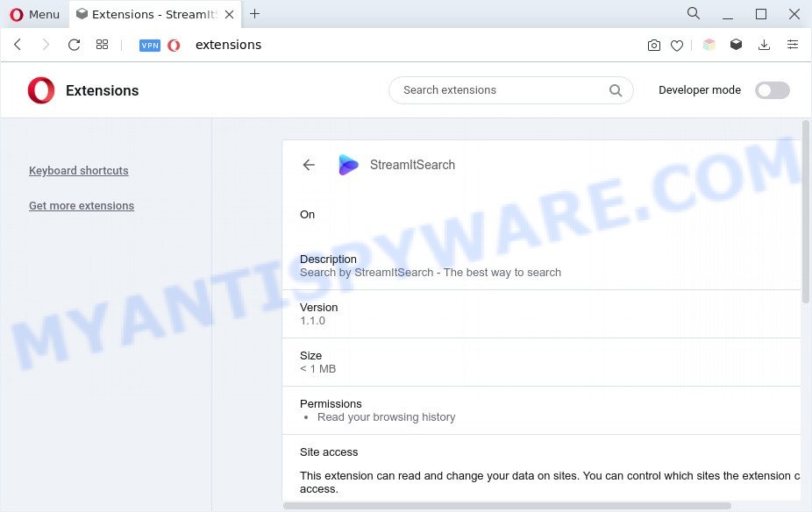The width and height of the screenshot is (812, 512).
Task: Open the Opera Menu button
Action: (35, 14)
